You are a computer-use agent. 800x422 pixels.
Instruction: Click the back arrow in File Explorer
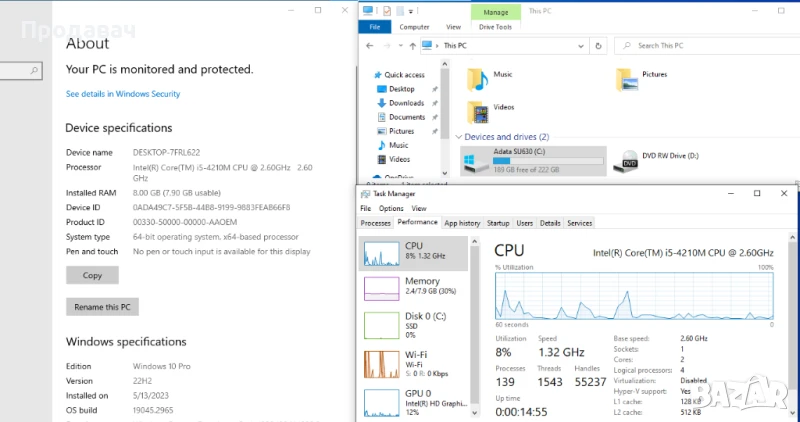(371, 46)
